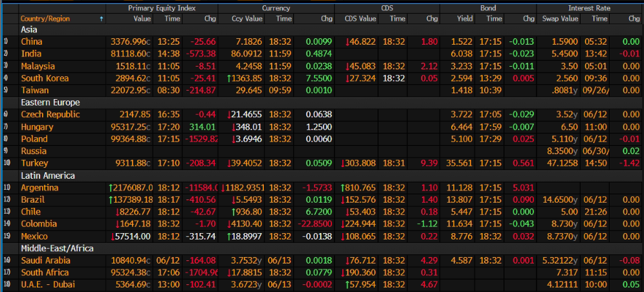Open the U.A.E. - Dubai row link
The height and width of the screenshot is (292, 644).
(x=48, y=285)
